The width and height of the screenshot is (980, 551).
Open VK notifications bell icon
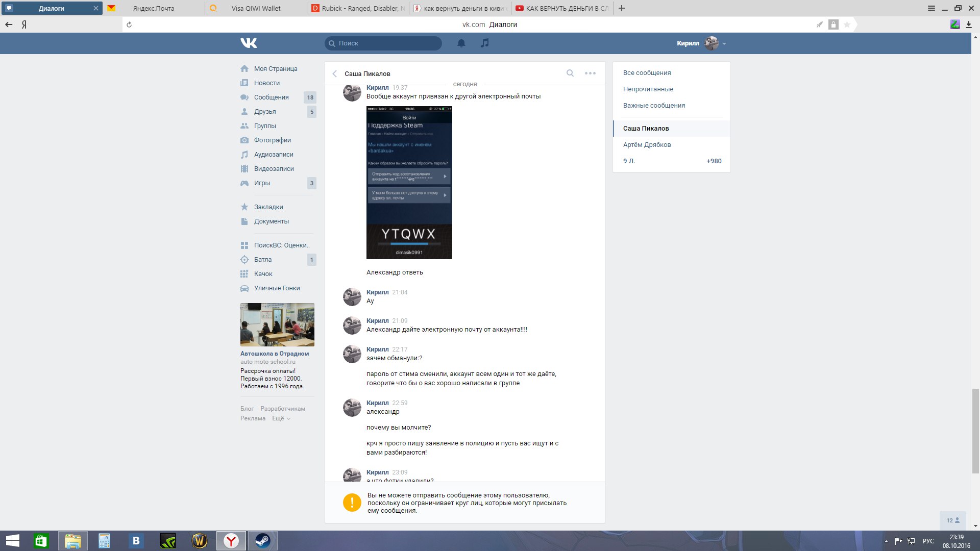click(x=461, y=43)
